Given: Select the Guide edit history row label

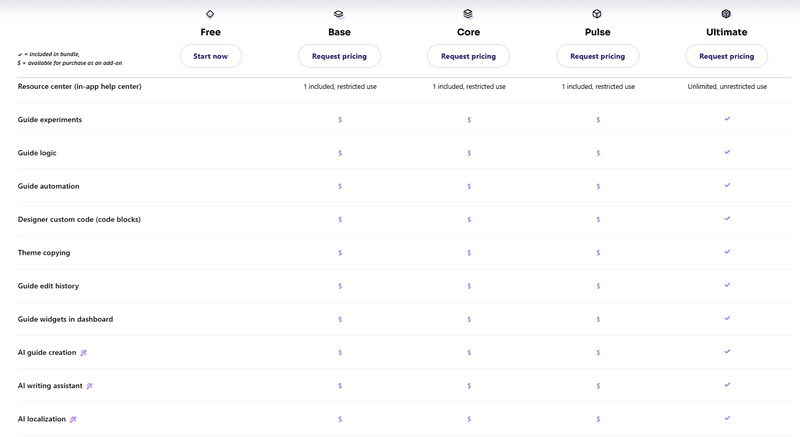Looking at the screenshot, I should (x=48, y=286).
